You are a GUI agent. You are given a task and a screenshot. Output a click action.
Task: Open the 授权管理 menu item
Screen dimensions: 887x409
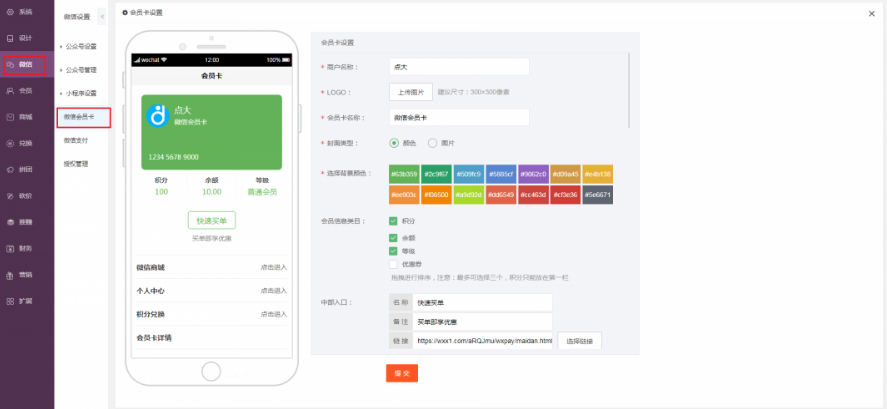click(77, 163)
